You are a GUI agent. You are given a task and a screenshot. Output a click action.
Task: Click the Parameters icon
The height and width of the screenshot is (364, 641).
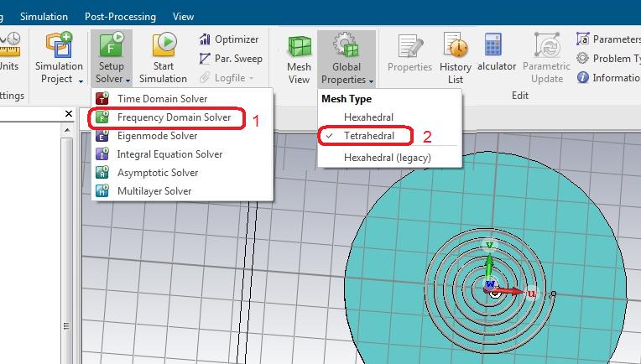point(582,39)
